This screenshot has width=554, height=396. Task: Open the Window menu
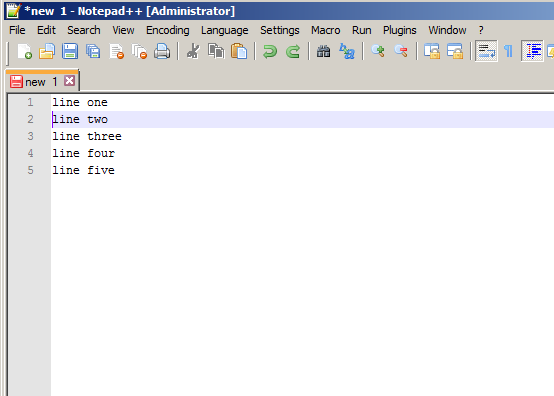pos(447,30)
